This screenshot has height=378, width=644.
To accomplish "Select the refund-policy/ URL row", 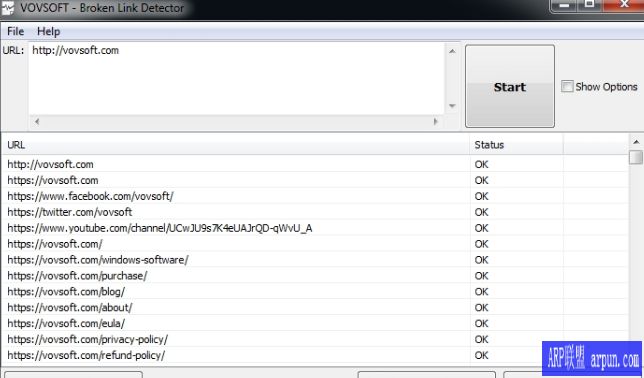I will pos(315,355).
